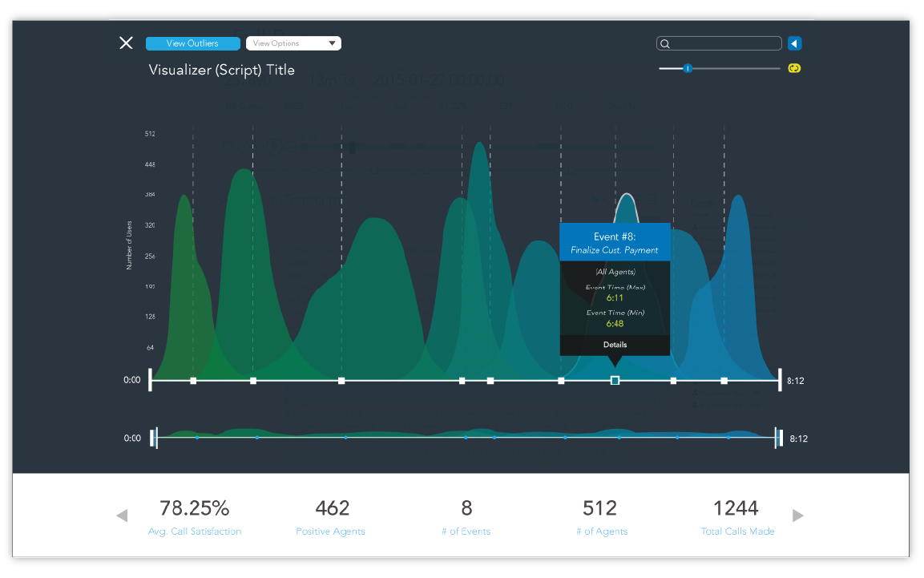Viewport: 924px width, 578px height.
Task: Click left range handle on overview timeline
Action: (x=155, y=438)
